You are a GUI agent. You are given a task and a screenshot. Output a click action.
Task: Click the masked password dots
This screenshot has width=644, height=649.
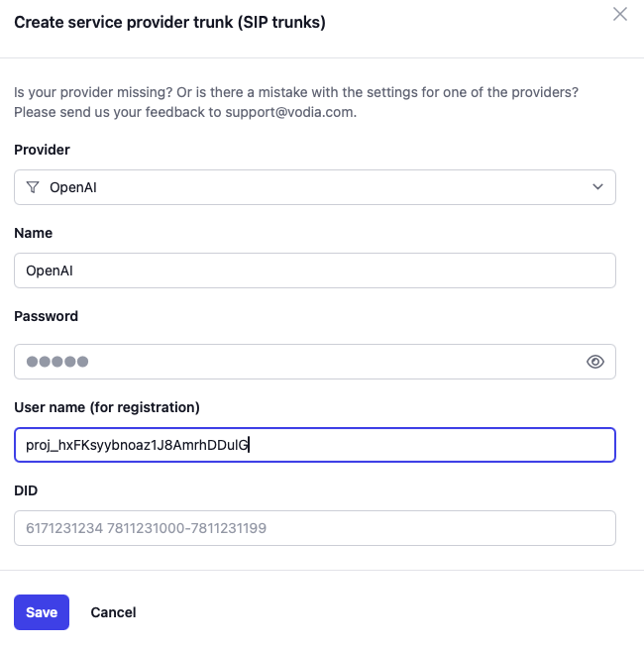57,362
